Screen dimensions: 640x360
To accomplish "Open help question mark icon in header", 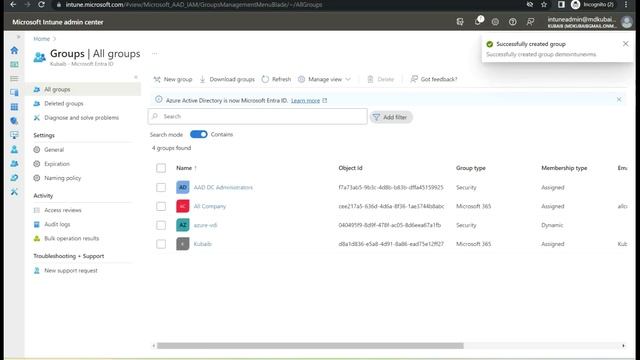I will click(513, 22).
